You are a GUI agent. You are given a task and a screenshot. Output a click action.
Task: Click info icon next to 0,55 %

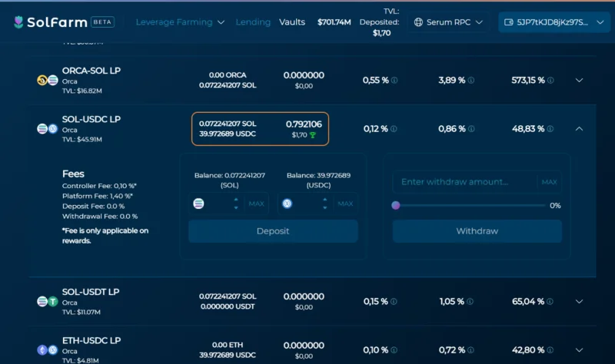click(394, 81)
